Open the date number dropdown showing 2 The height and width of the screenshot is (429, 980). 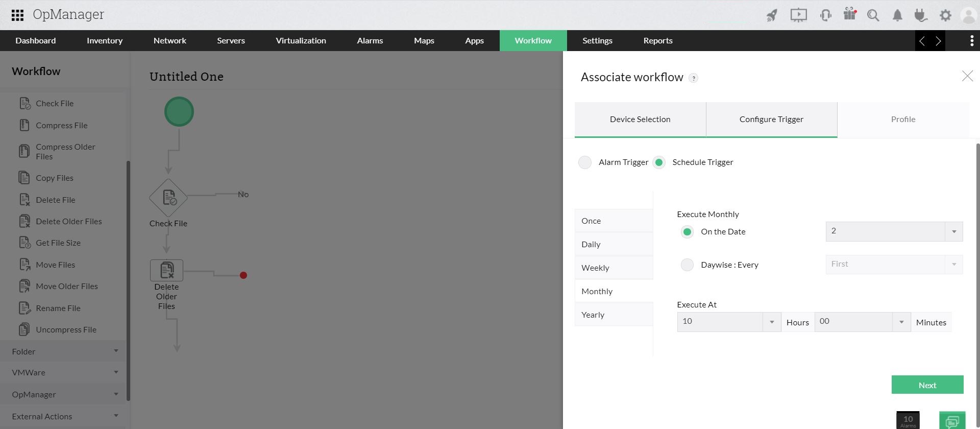tap(894, 231)
